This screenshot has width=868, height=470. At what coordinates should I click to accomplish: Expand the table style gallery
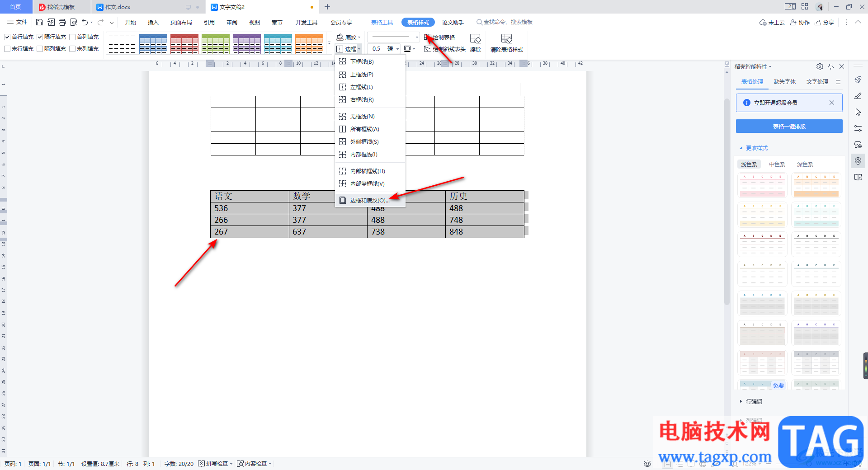coord(329,43)
